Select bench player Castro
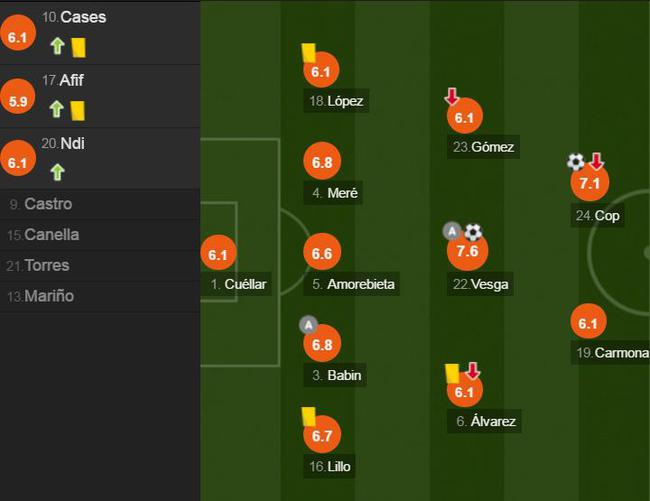The width and height of the screenshot is (650, 501). (48, 204)
